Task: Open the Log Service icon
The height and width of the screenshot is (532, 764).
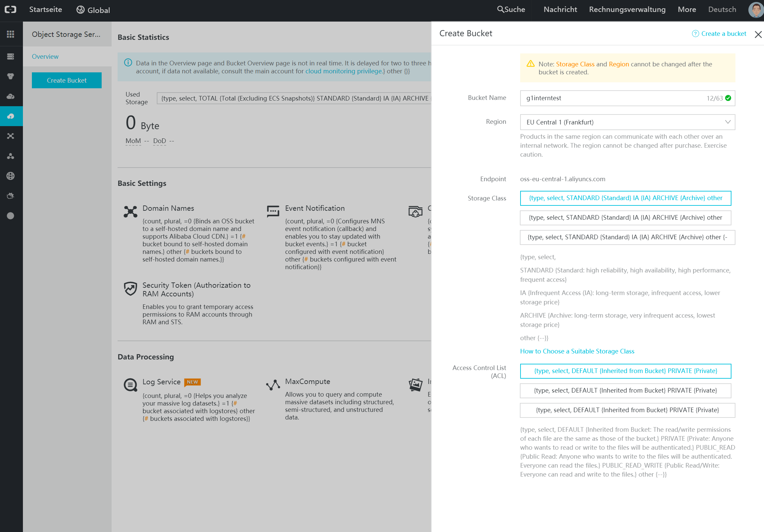Action: (131, 385)
